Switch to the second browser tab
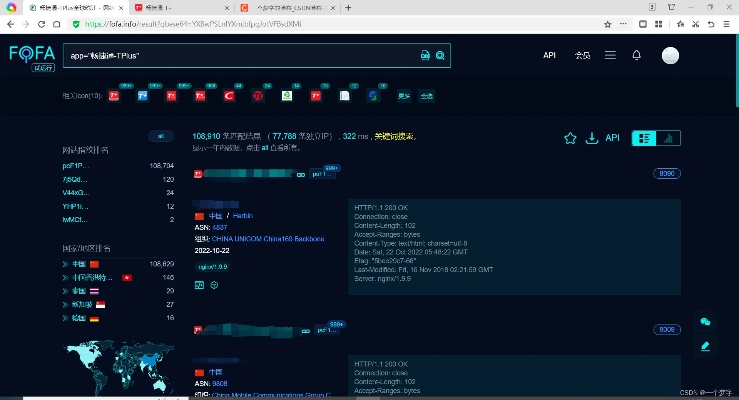 click(x=165, y=7)
